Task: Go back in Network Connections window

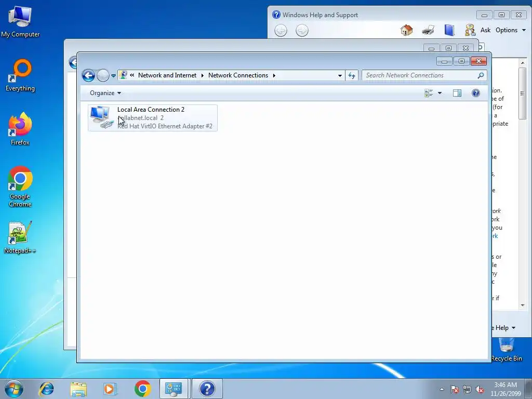Action: 88,75
